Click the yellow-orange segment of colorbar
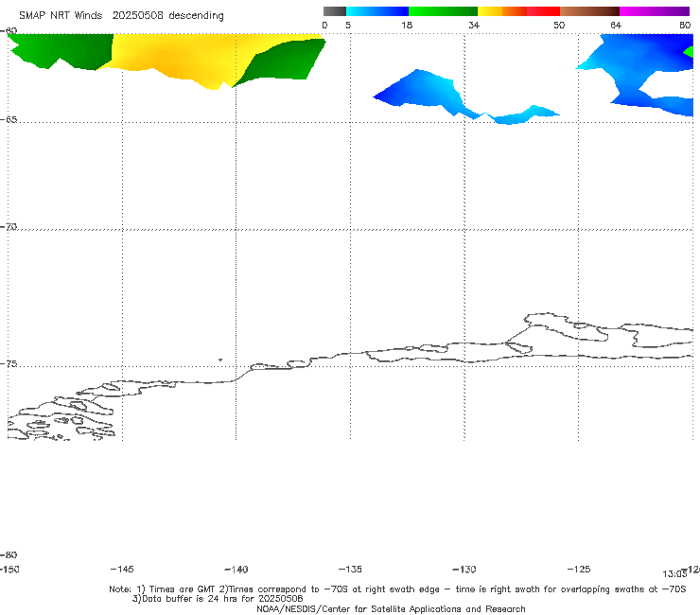Screen dimensions: 700x615 pyautogui.click(x=502, y=11)
